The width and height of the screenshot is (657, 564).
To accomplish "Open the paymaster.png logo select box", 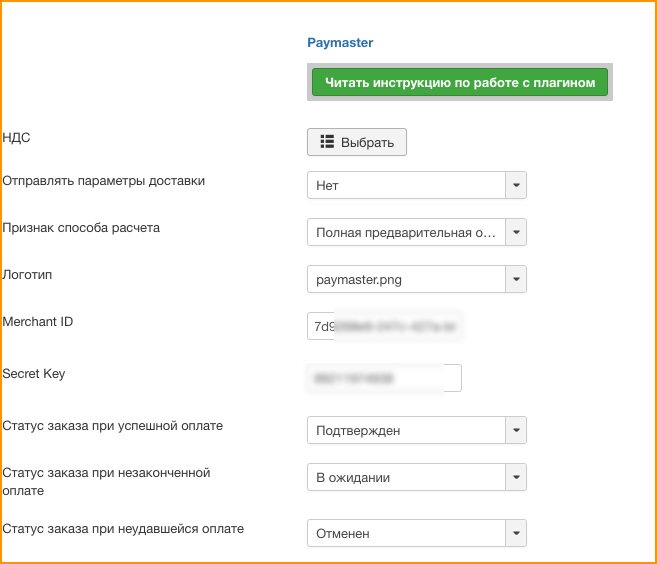I will point(416,279).
